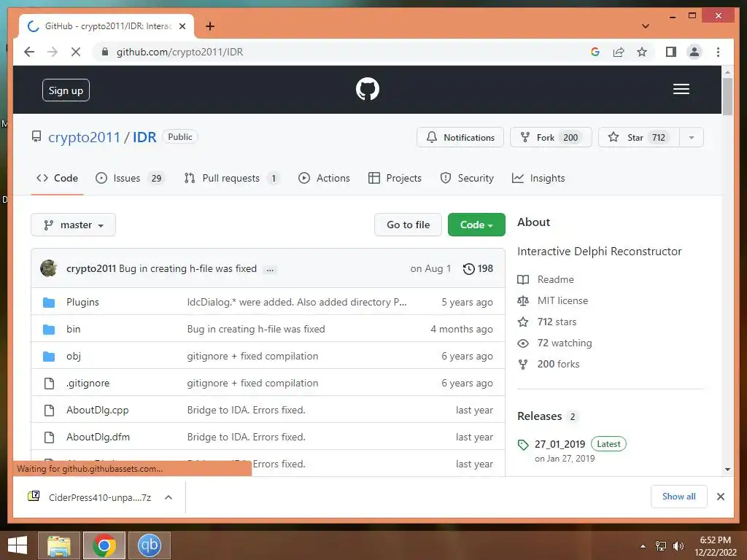The width and height of the screenshot is (747, 560).
Task: Open the green Code dropdown
Action: pos(476,225)
